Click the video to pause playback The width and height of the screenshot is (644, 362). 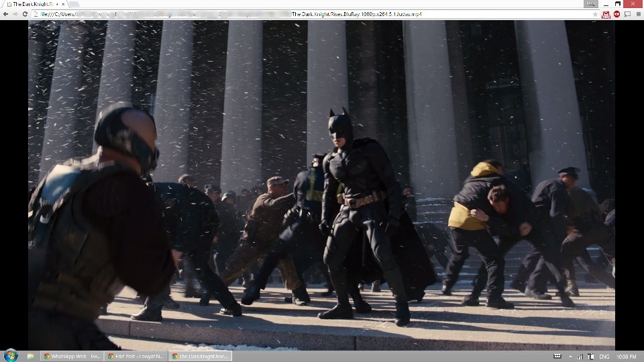click(x=321, y=185)
